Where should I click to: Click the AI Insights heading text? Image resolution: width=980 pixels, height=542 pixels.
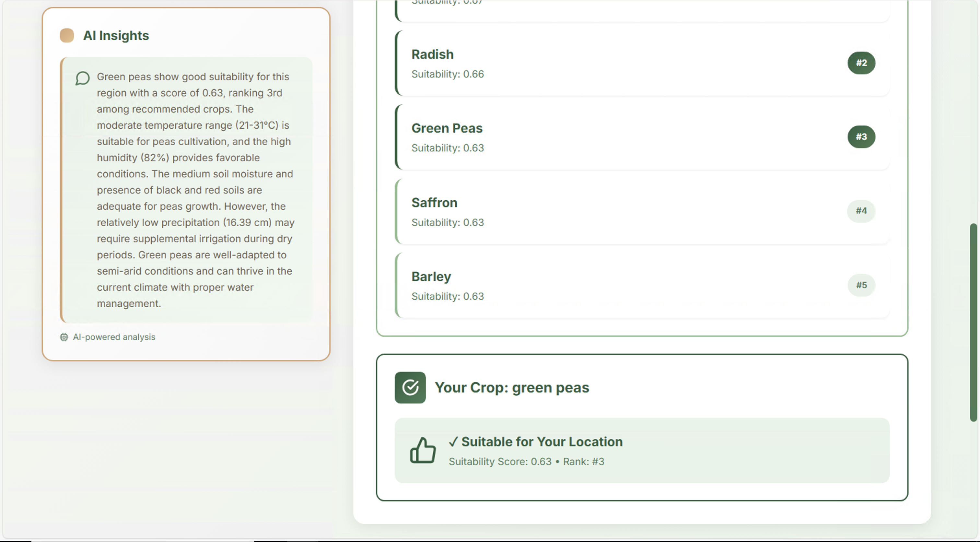(116, 35)
